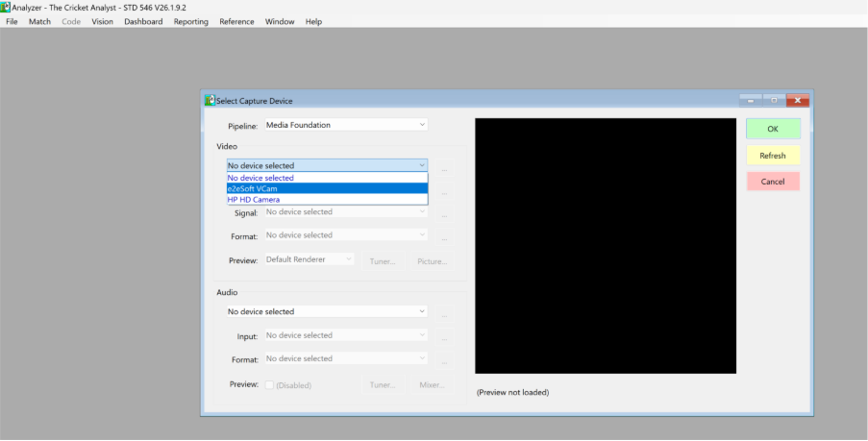The height and width of the screenshot is (441, 868).
Task: Click the '(Preview not loaded)' status text
Action: pyautogui.click(x=512, y=392)
